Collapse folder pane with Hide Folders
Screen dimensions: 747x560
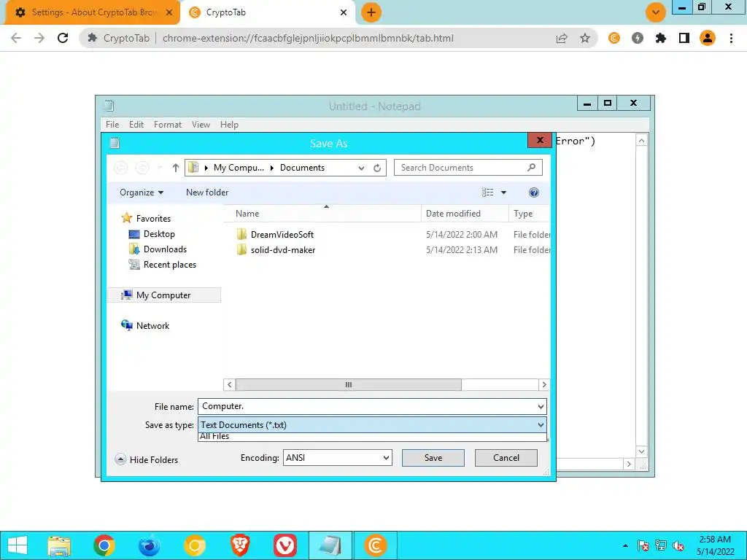(147, 459)
